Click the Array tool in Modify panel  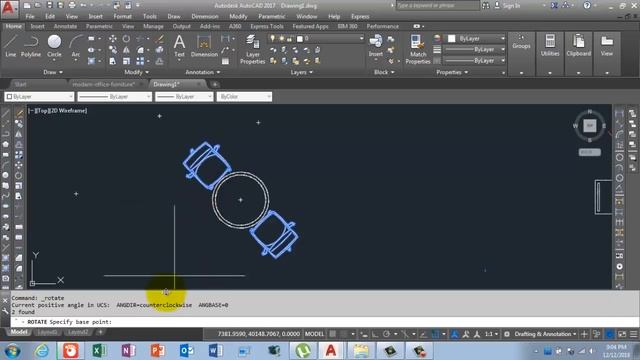[140, 61]
